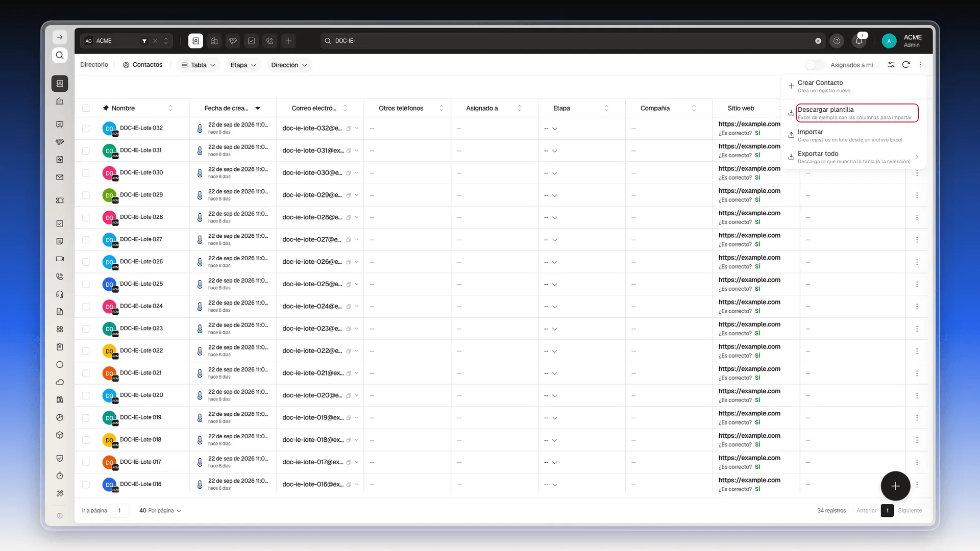Open the email envelope icon in sidebar
980x551 pixels.
click(x=60, y=178)
